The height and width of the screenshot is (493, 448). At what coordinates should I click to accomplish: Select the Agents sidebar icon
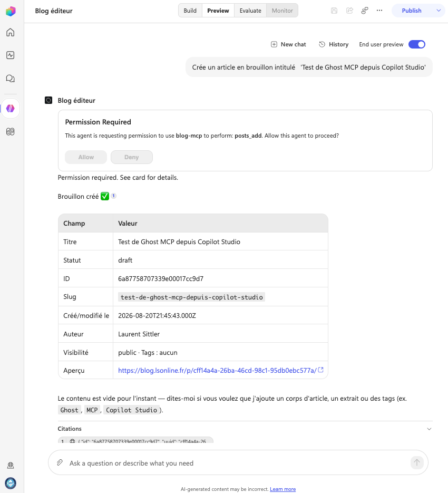click(x=11, y=109)
